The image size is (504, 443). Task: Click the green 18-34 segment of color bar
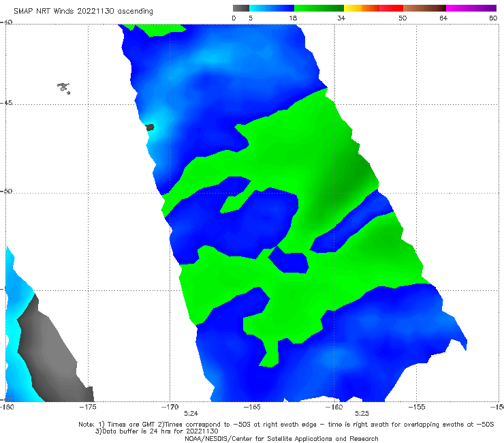[x=319, y=8]
